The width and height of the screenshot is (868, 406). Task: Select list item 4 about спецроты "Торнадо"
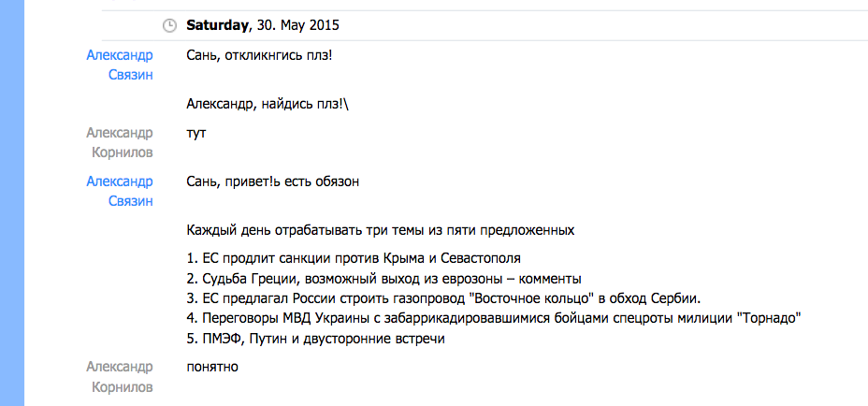[x=494, y=319]
